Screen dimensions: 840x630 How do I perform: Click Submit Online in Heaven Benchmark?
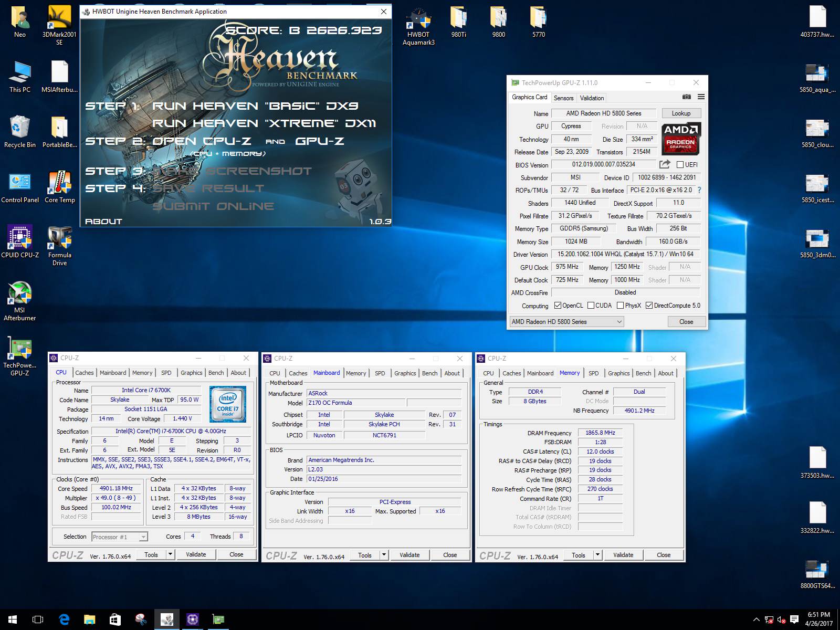pos(213,206)
